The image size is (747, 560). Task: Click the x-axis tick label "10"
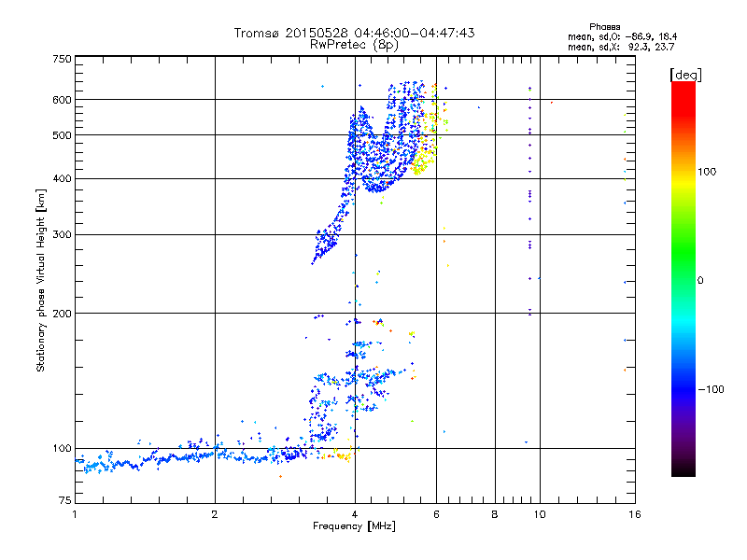tap(540, 514)
